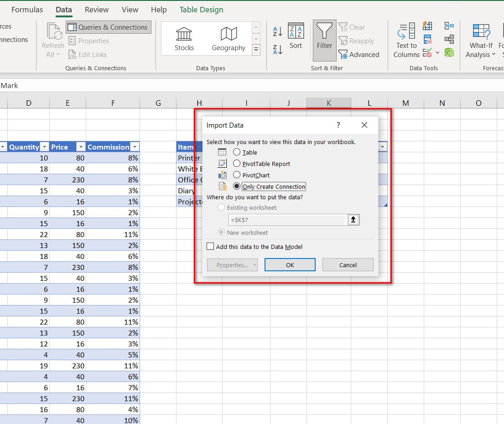Image resolution: width=504 pixels, height=424 pixels.
Task: Click Advanced in Sort & Filter
Action: tap(359, 54)
